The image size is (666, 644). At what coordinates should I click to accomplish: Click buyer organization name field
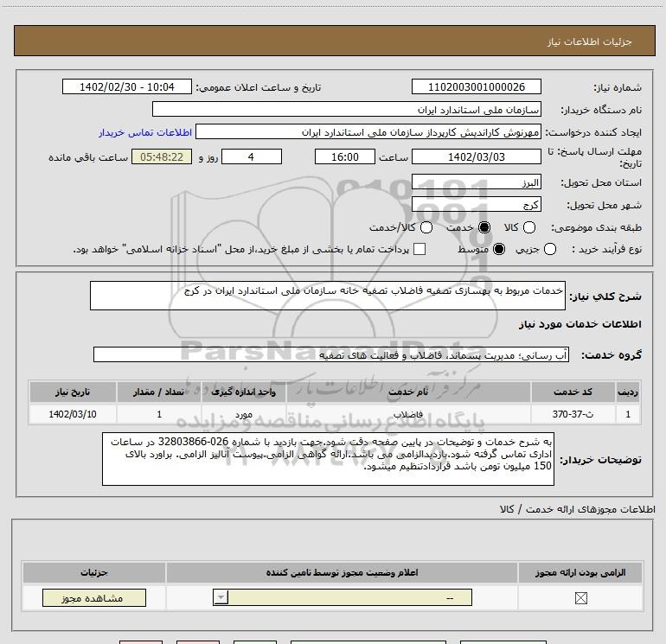pyautogui.click(x=347, y=110)
